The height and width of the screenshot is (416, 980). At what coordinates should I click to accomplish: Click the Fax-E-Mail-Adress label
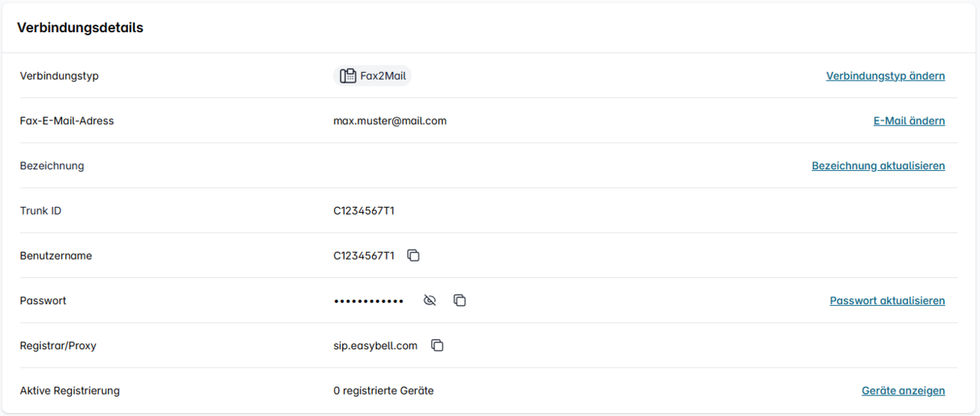click(x=67, y=121)
